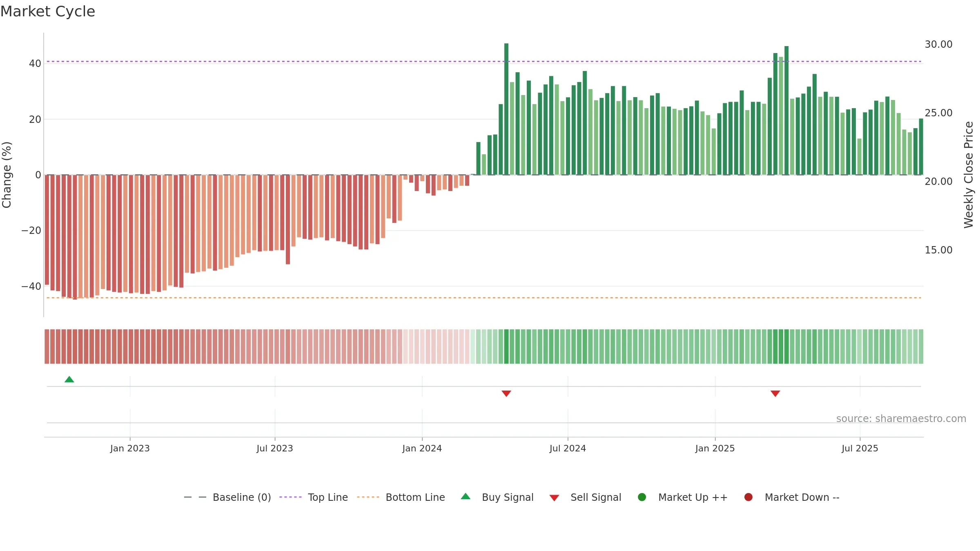980x551 pixels.
Task: Click the Jul 2024 x-axis label
Action: coord(568,448)
